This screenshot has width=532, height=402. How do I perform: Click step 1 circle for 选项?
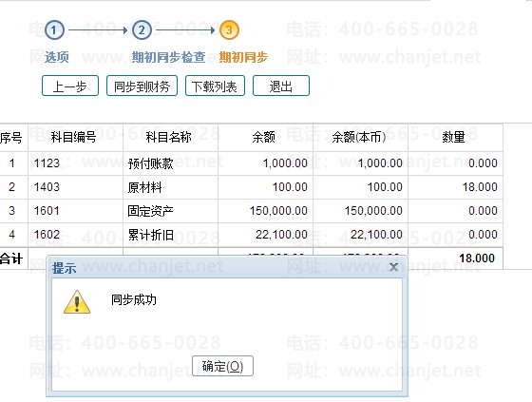pos(54,30)
